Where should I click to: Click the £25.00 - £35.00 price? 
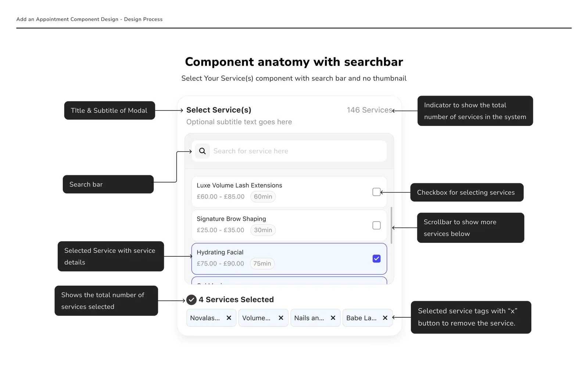click(x=220, y=230)
